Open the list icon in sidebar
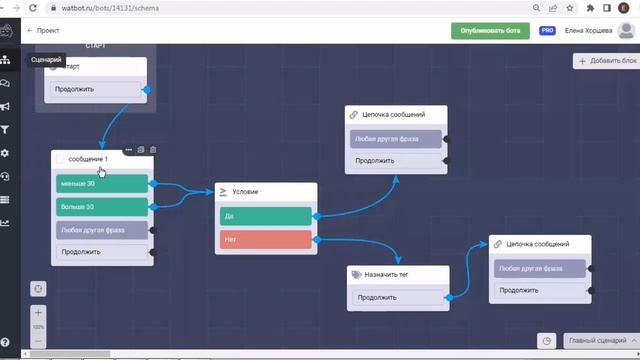This screenshot has width=640, height=360. 5,200
